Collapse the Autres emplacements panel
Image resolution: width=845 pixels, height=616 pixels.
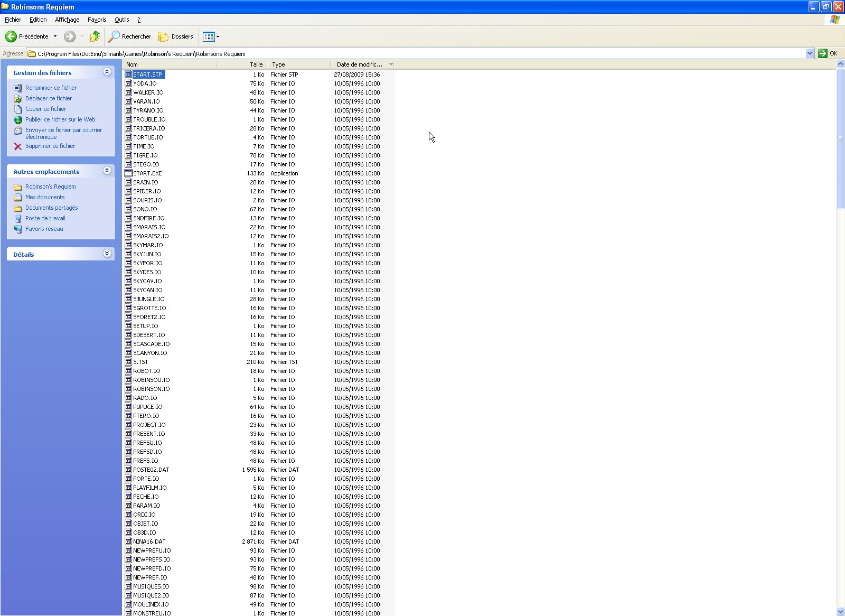coord(107,171)
